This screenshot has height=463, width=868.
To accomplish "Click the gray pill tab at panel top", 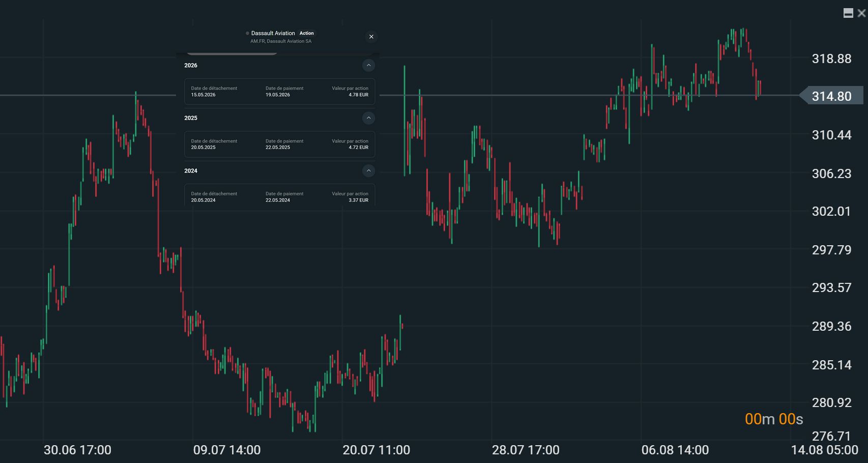I will point(232,52).
